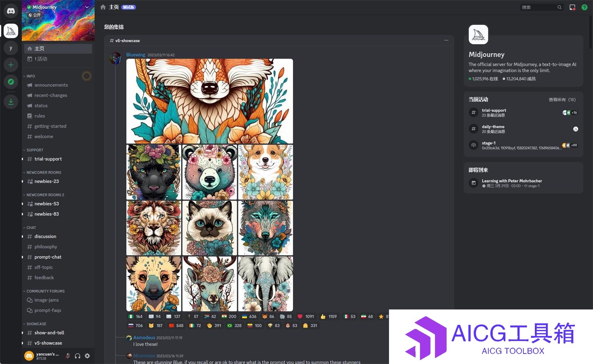Open the newbies-23 channel

point(58,181)
